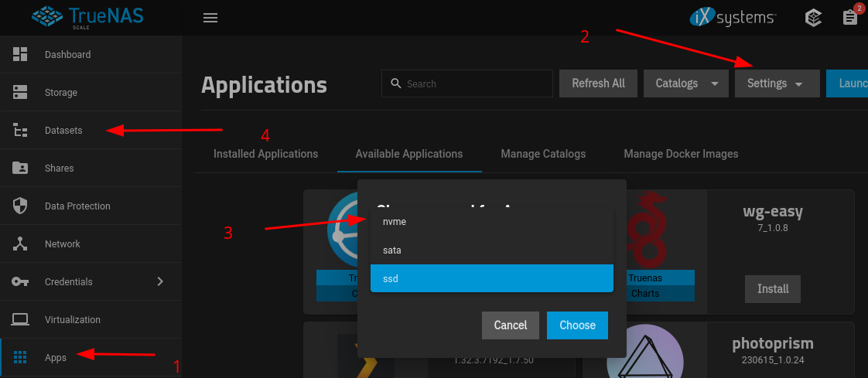Image resolution: width=868 pixels, height=378 pixels.
Task: Click the wg-easy version 7_1.0.8
Action: (773, 227)
